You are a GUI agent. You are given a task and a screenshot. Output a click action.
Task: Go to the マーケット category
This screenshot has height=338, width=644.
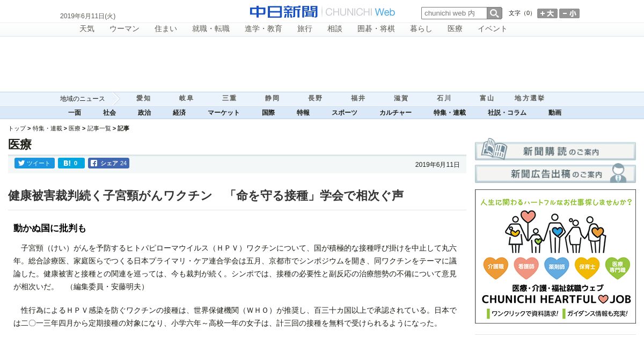[x=224, y=113]
